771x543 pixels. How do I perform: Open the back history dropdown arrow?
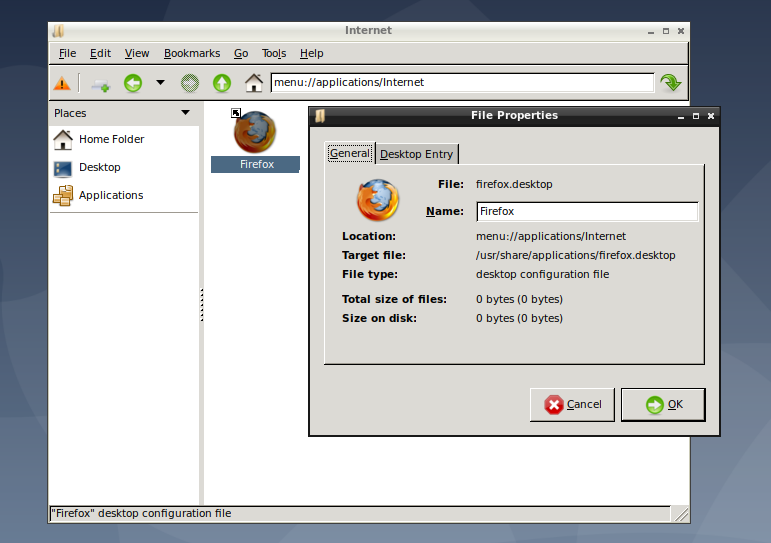pos(159,83)
